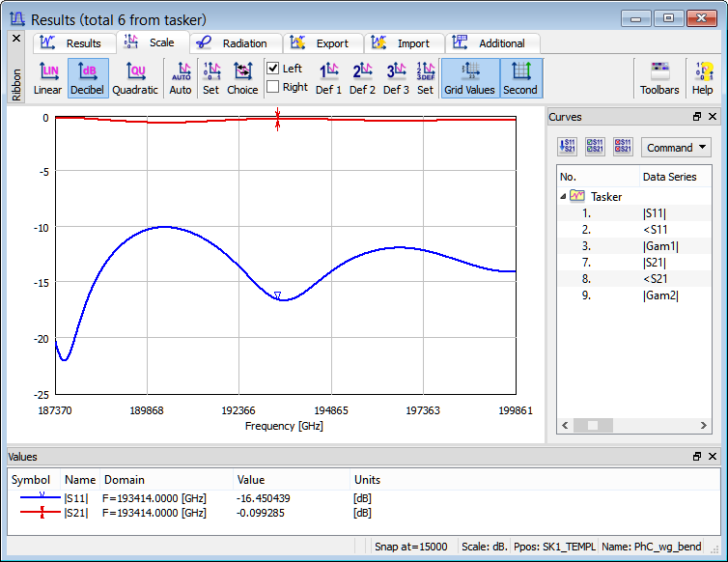
Task: Uncheck the Left axis checkbox
Action: [x=273, y=69]
